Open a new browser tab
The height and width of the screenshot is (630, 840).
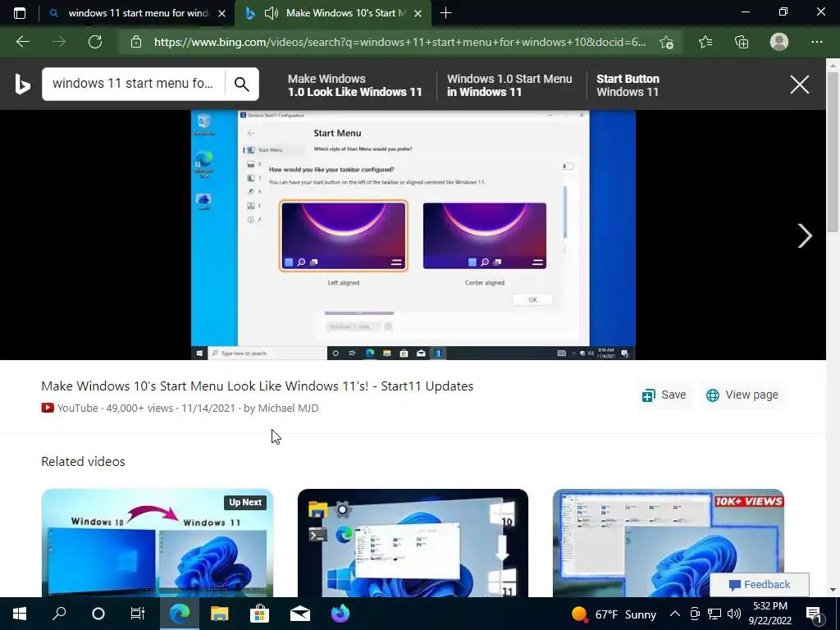[445, 13]
